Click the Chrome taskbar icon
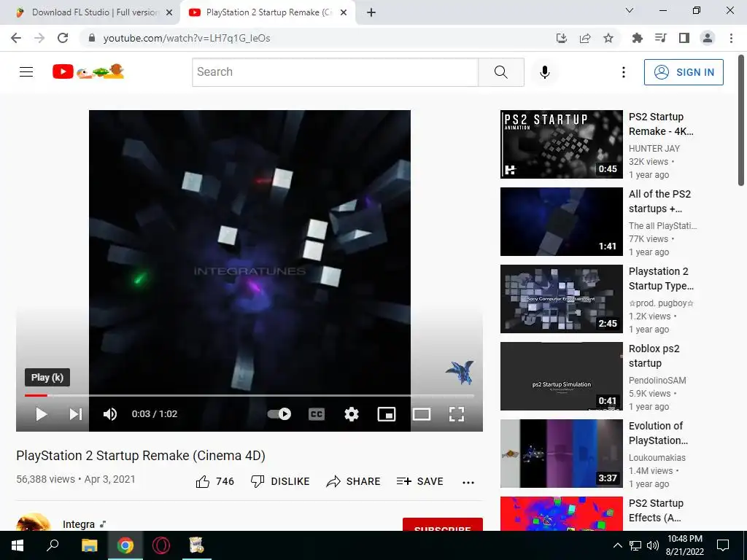This screenshot has width=747, height=560. [125, 545]
